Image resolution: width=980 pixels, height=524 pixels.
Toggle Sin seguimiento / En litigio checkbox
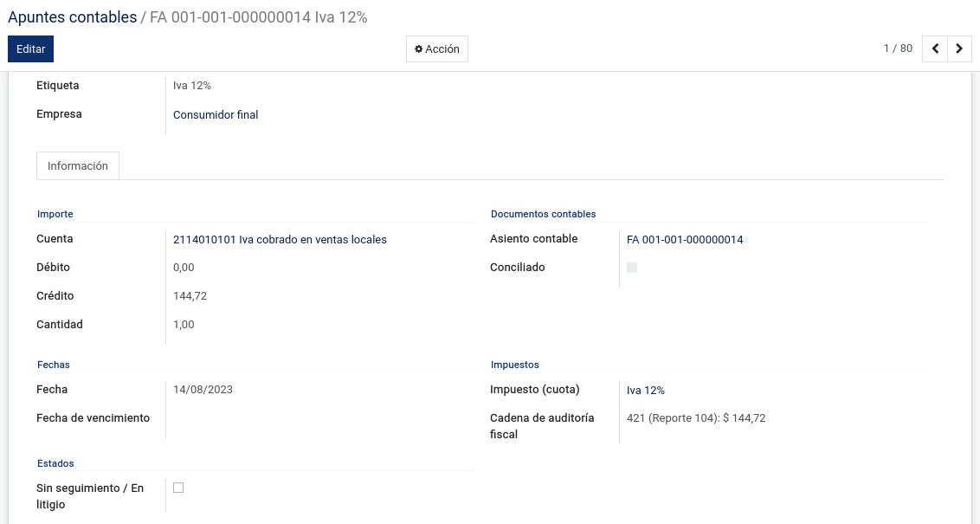[x=178, y=488]
